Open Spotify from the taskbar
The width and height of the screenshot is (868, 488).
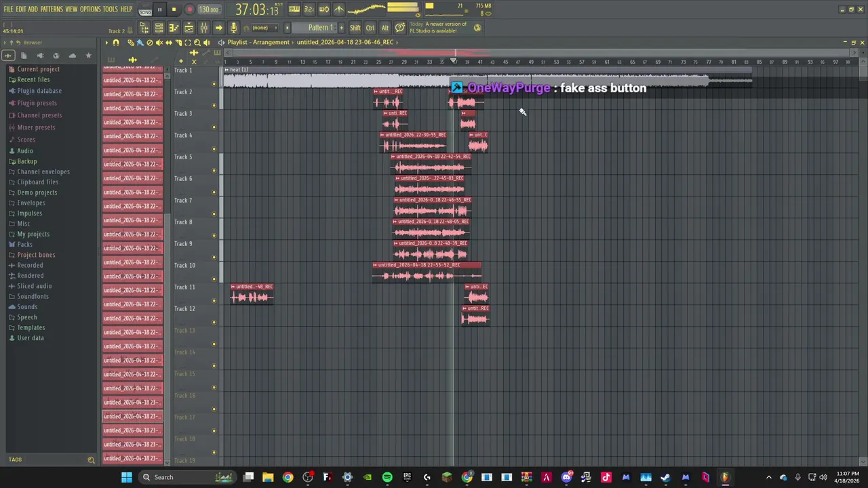[x=387, y=477]
